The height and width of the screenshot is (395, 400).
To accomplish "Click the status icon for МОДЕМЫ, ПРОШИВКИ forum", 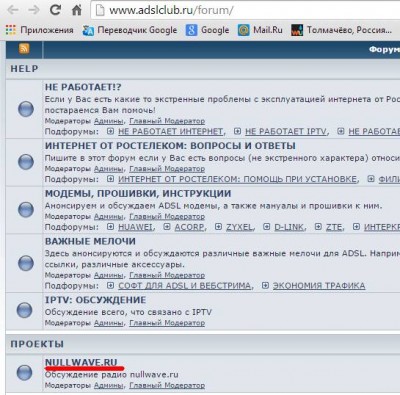I will point(26,209).
